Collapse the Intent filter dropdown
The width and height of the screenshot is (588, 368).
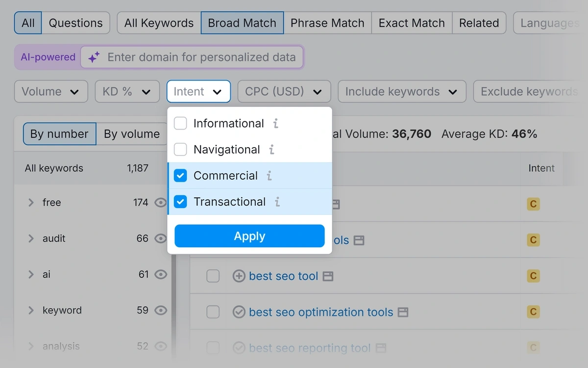[x=198, y=92]
